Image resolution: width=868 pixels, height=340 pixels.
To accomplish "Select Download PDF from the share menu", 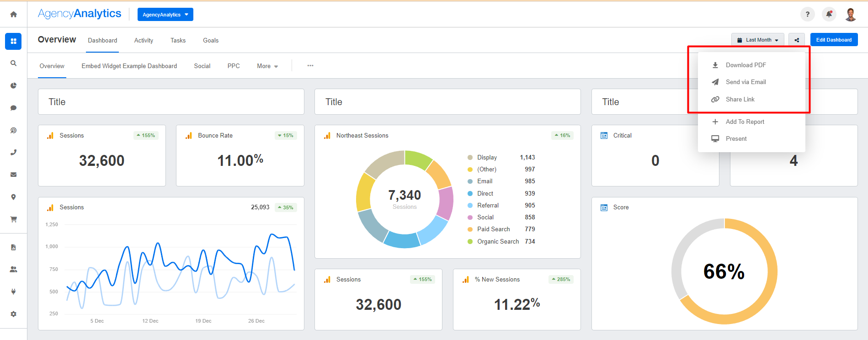I will pos(746,65).
